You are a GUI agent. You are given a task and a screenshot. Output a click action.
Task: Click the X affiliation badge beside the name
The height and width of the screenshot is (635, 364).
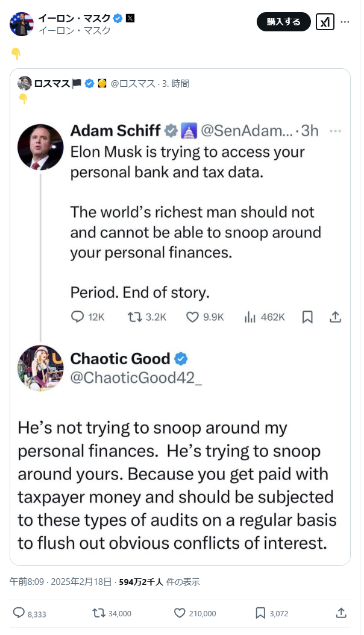coord(130,18)
